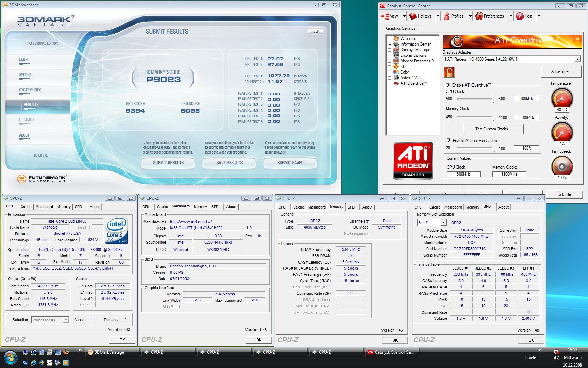Viewport: 588px width, 368px height.
Task: Click the 3D cube icon in Catalyst tree
Action: pyautogui.click(x=396, y=67)
